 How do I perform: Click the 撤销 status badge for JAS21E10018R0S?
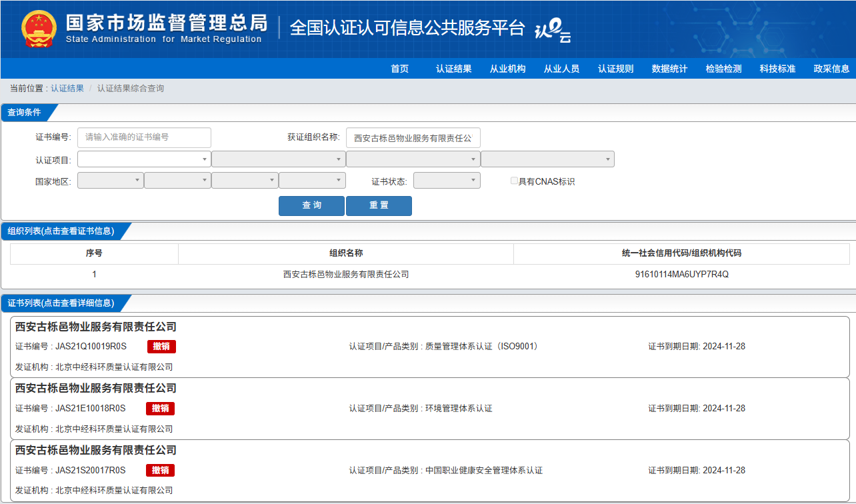[160, 409]
